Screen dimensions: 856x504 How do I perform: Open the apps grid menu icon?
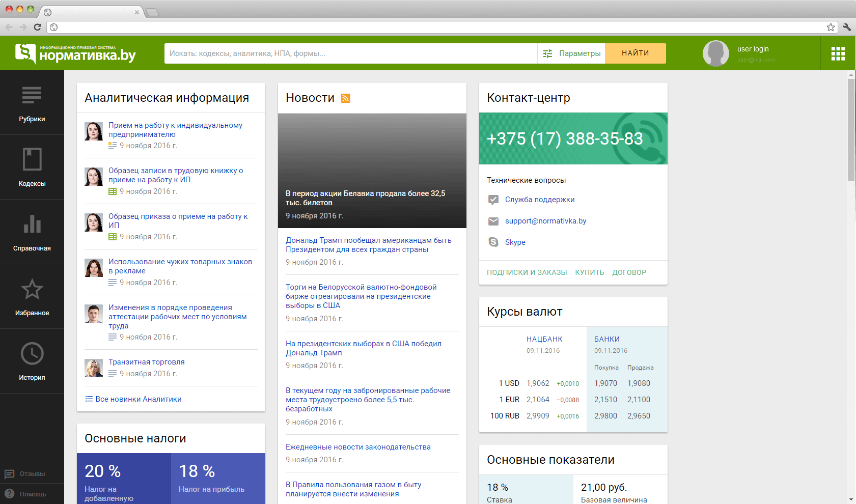pos(838,53)
